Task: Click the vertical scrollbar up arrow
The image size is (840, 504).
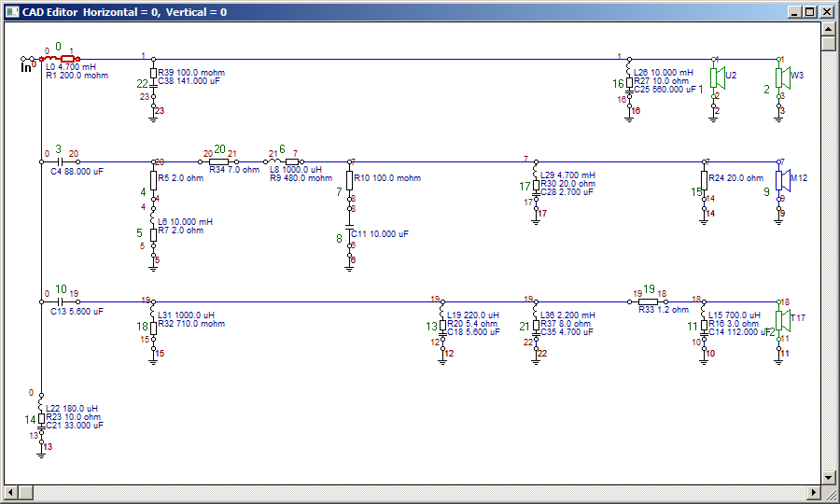Action: [829, 29]
